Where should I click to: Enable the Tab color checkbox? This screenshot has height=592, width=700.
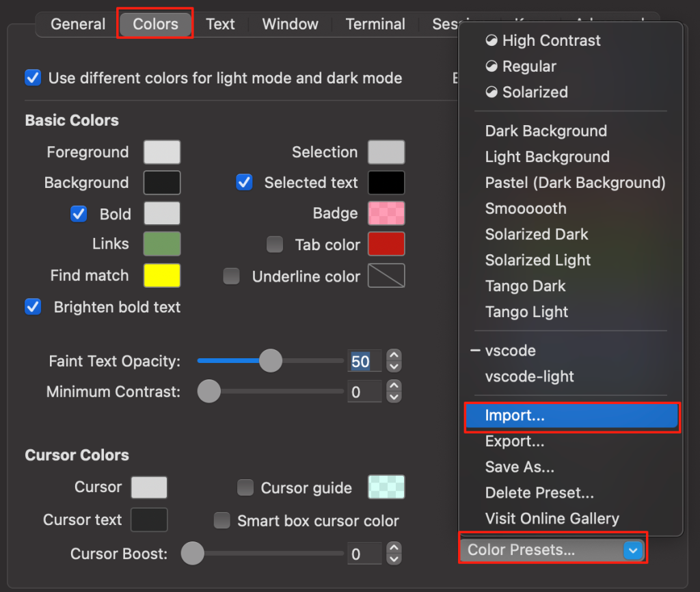tap(275, 244)
